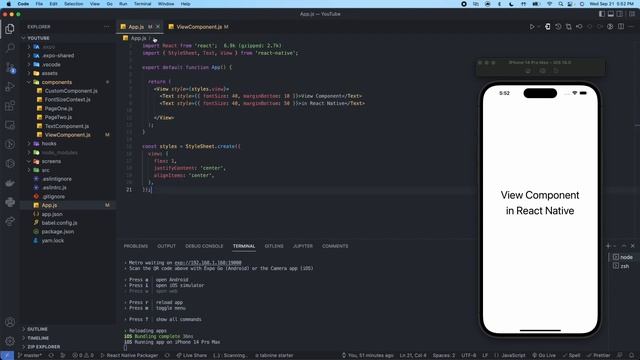Screen dimensions: 640x360
Task: Open the Remote Explorer activity bar icon
Action: [10, 125]
